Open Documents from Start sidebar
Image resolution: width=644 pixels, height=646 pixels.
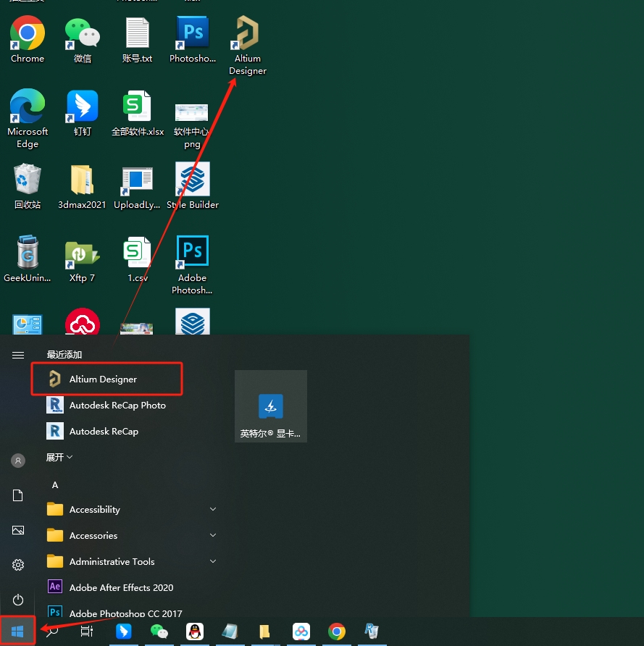point(17,495)
